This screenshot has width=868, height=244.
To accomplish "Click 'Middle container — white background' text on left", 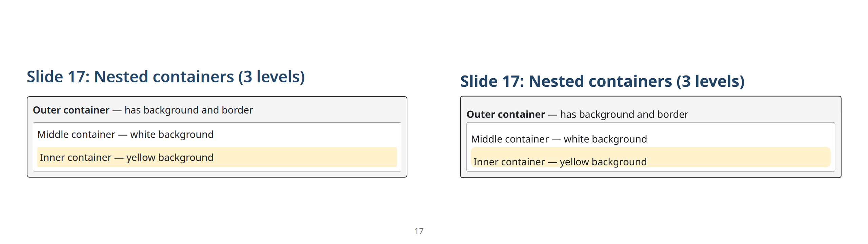I will (x=125, y=135).
